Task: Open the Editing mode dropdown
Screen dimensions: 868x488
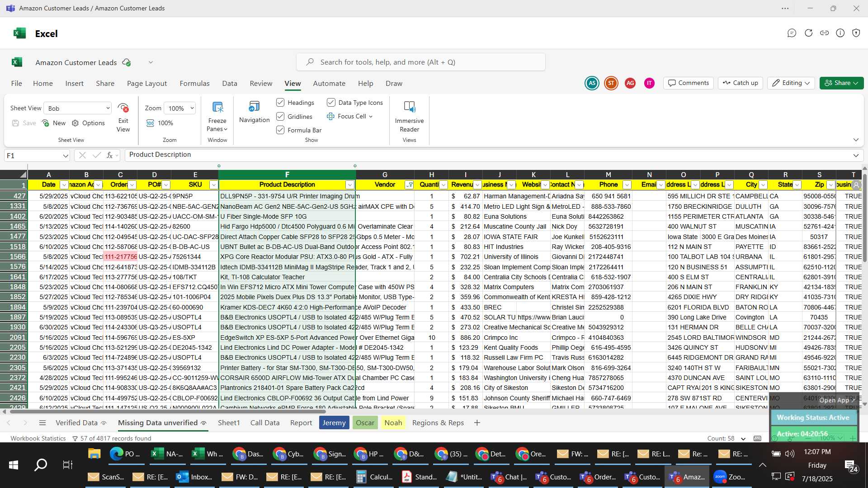Action: coord(791,83)
